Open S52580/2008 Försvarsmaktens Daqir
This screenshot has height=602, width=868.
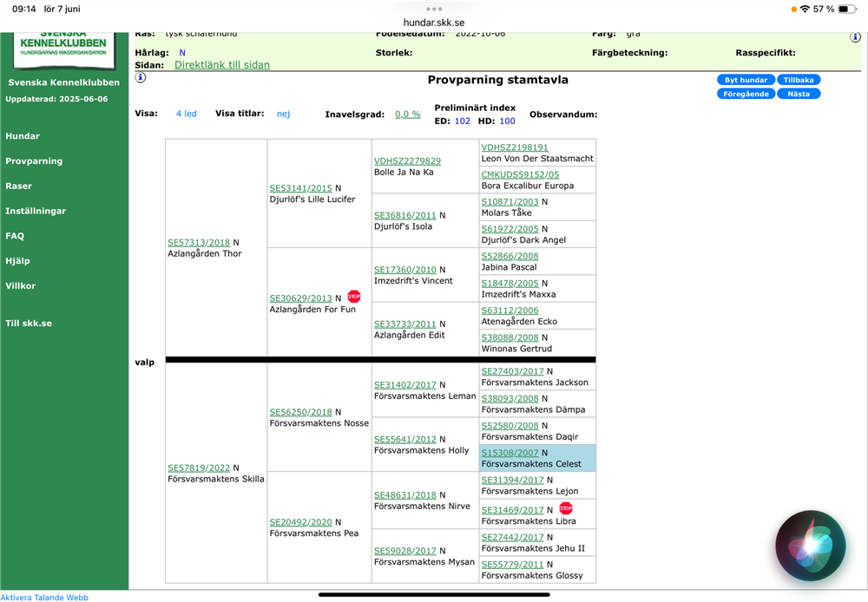click(x=510, y=426)
